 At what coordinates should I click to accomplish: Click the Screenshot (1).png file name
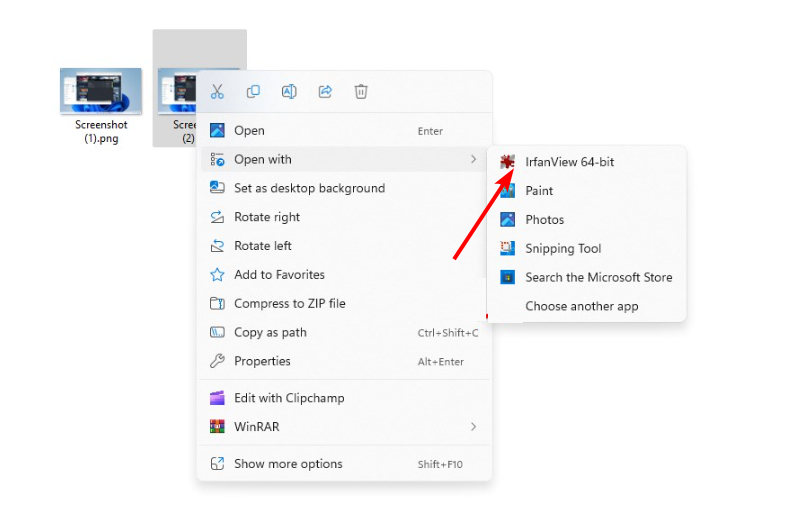101,131
